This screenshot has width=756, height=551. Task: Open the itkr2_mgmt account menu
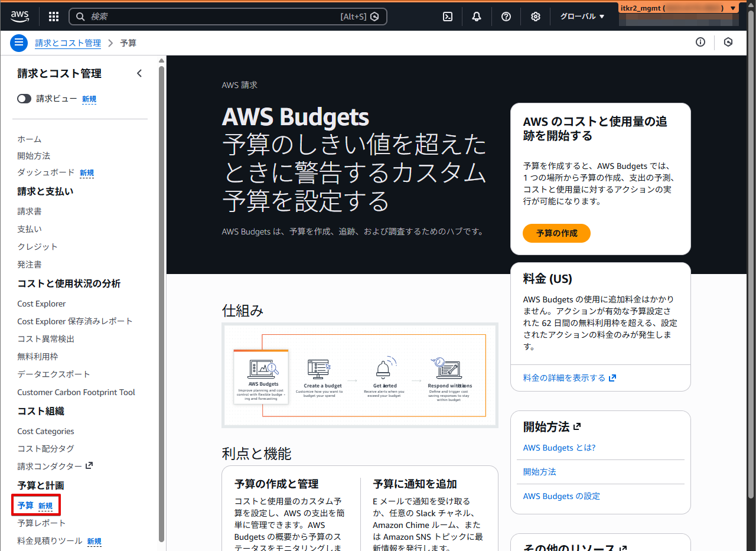point(679,8)
